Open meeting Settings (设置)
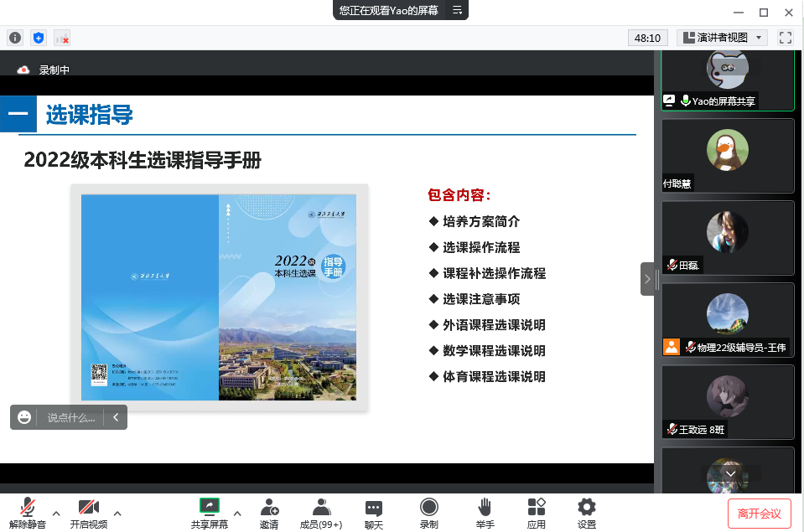 [x=587, y=513]
